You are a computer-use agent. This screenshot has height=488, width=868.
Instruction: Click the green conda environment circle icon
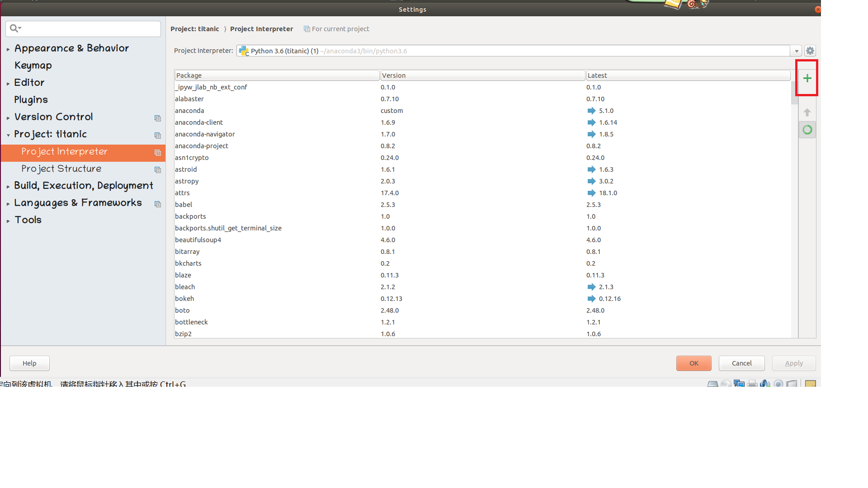point(807,130)
